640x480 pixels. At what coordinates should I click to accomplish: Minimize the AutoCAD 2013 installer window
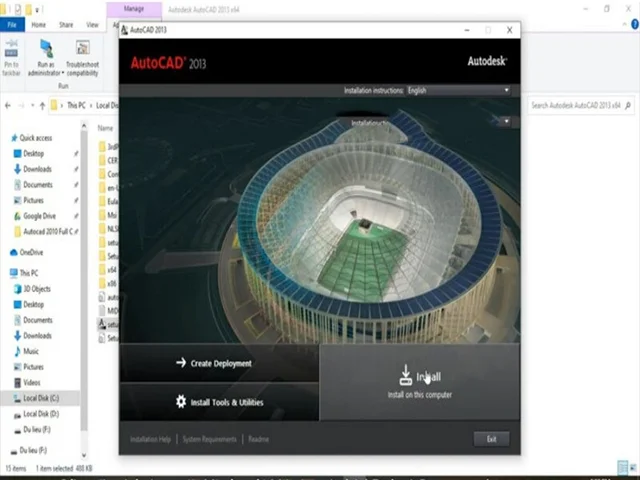(467, 30)
